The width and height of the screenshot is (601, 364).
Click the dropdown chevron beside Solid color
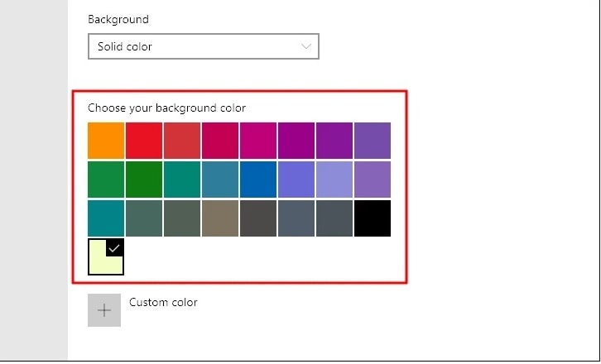306,46
